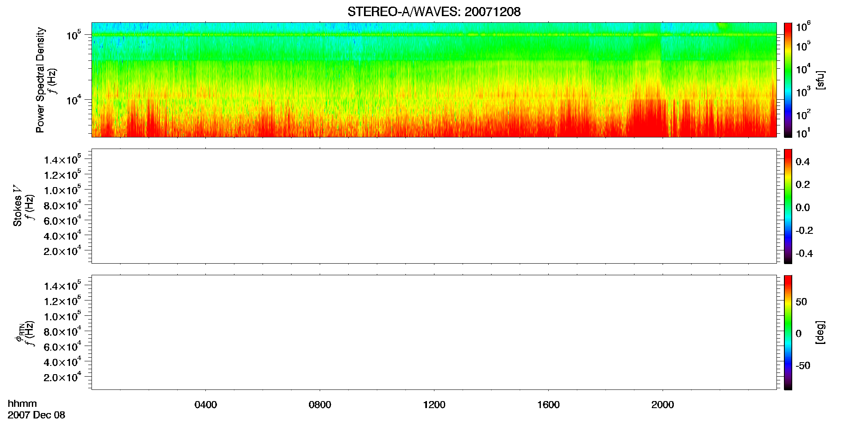Screen dimensions: 868x447
Task: Click 1.0×10^5 tick in φ RTN panel
Action: pos(62,316)
